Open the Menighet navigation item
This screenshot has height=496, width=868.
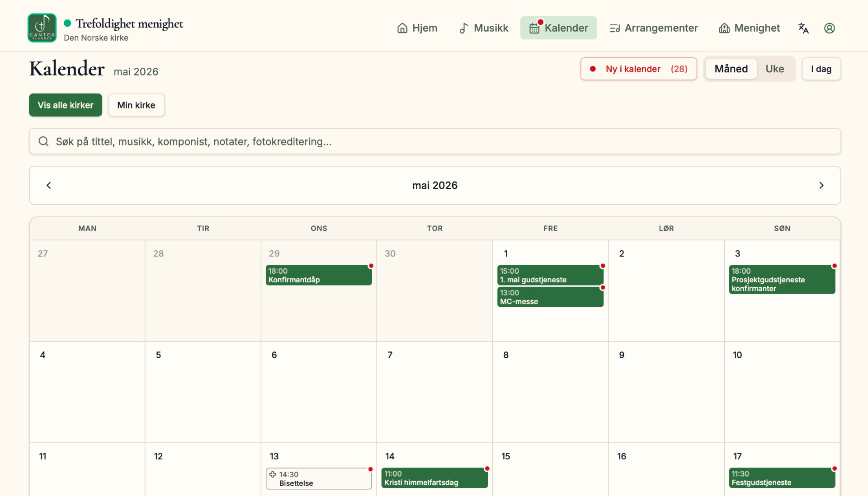tap(749, 28)
